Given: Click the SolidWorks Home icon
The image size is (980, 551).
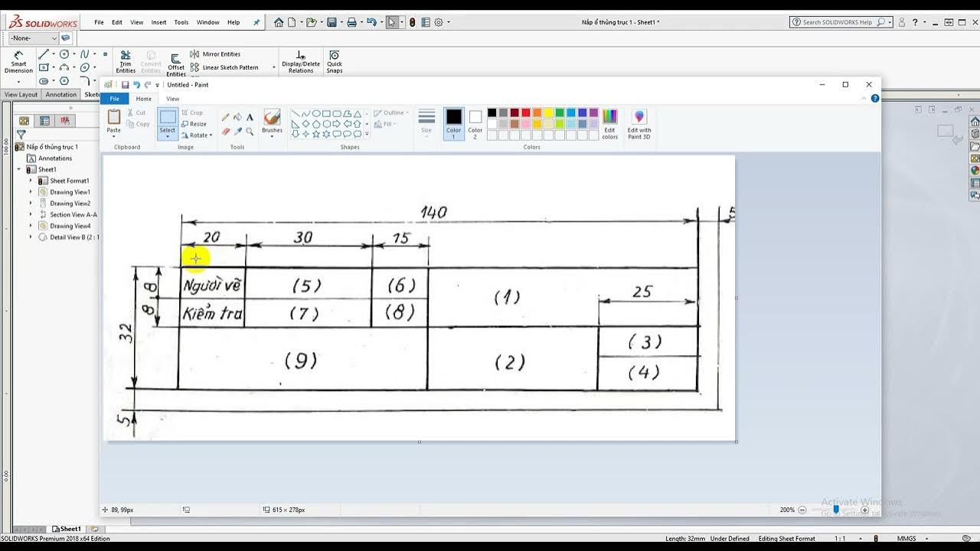Looking at the screenshot, I should point(279,22).
